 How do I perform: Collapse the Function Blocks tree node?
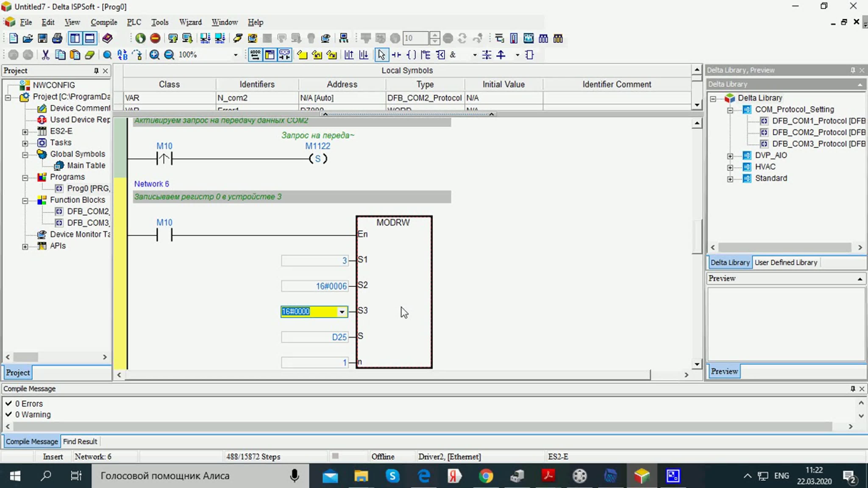pyautogui.click(x=25, y=201)
